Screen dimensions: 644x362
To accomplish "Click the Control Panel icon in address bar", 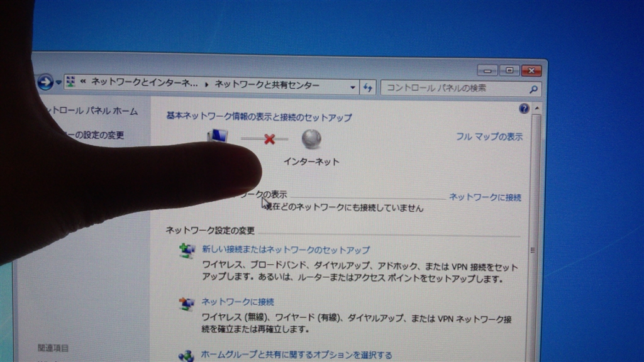I will pyautogui.click(x=70, y=82).
